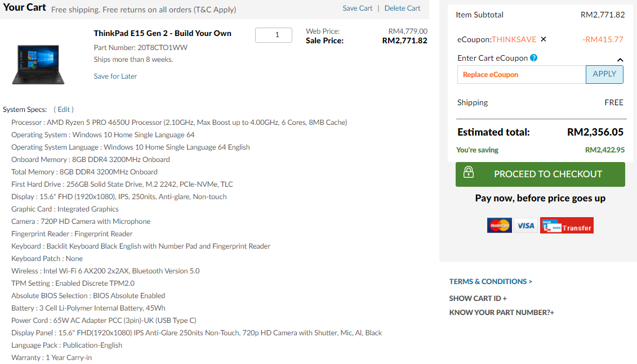Viewport: 637px width, 364px height.
Task: Click the Replace eCoupon input field
Action: coord(522,74)
